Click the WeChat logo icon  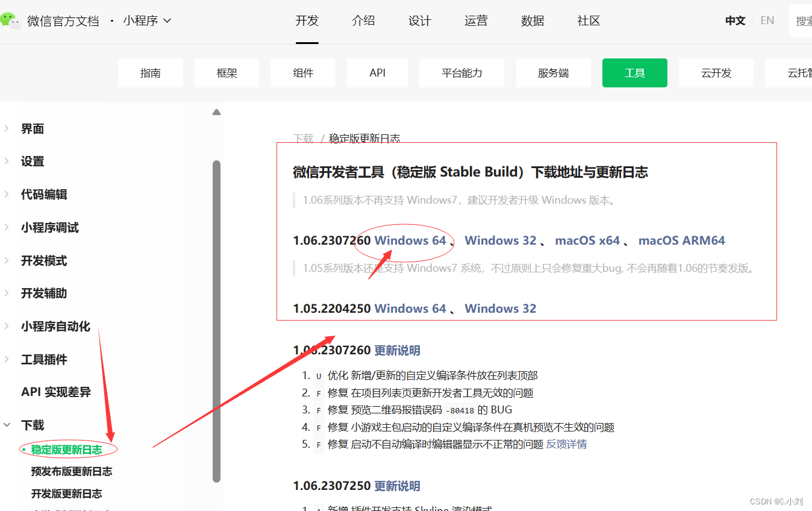(x=11, y=20)
